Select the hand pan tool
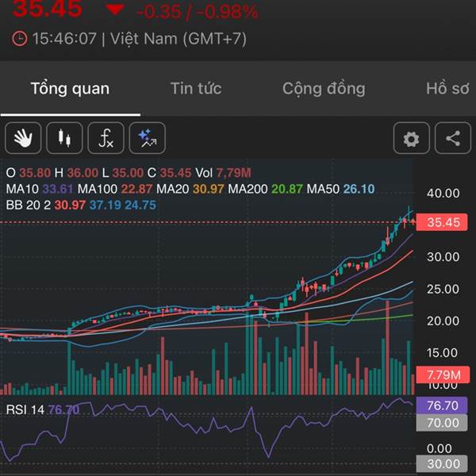This screenshot has height=476, width=476. click(x=23, y=138)
